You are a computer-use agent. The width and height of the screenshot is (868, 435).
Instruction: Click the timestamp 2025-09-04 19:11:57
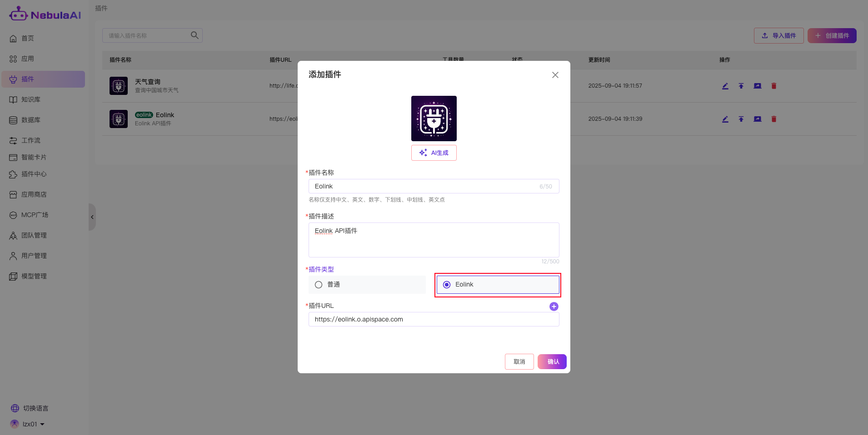pos(615,86)
